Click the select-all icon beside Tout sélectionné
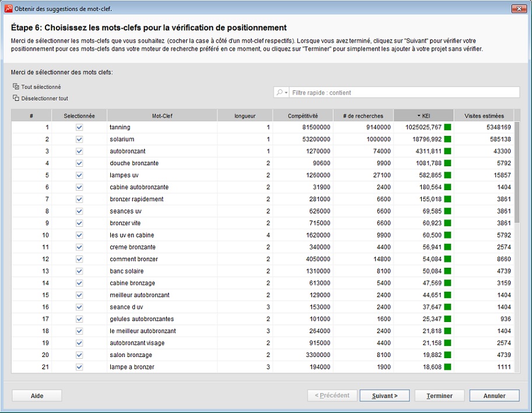This screenshot has height=413, width=532. pyautogui.click(x=16, y=87)
